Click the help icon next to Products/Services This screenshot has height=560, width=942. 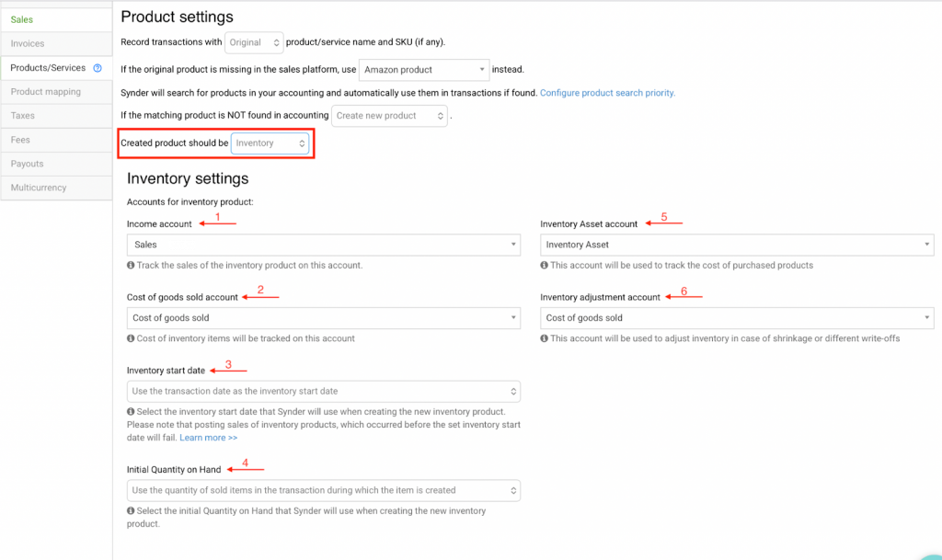pos(98,68)
